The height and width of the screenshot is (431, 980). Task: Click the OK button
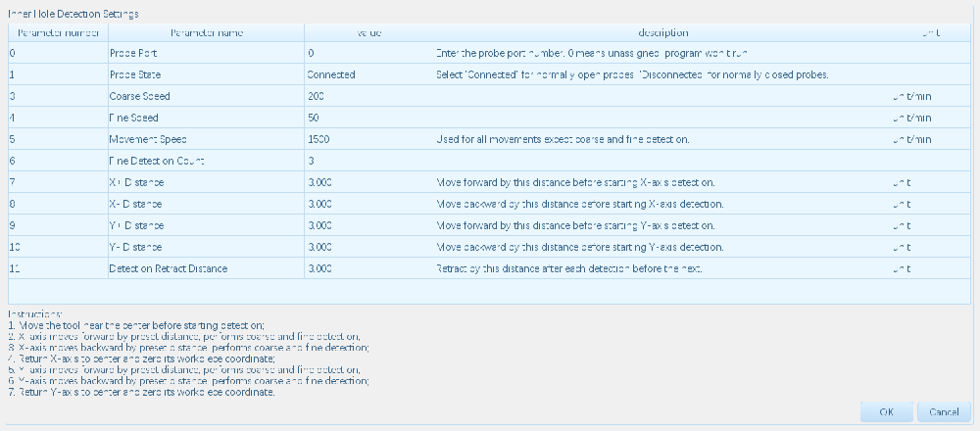point(886,411)
